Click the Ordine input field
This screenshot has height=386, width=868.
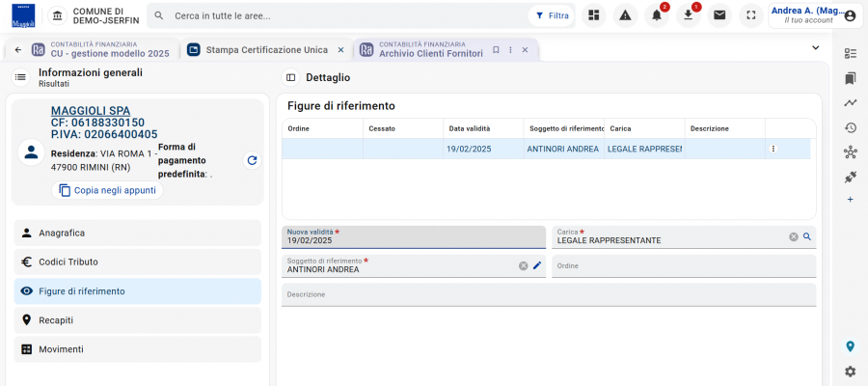click(x=684, y=265)
